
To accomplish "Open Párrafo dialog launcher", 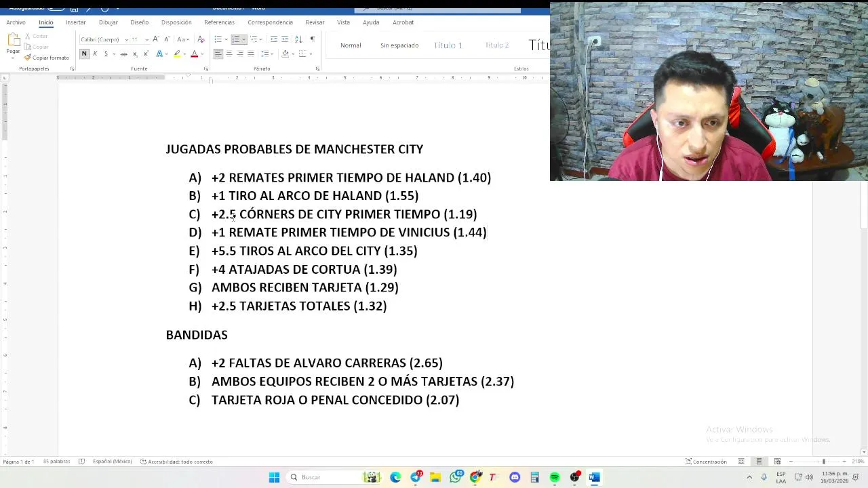I will [x=317, y=68].
